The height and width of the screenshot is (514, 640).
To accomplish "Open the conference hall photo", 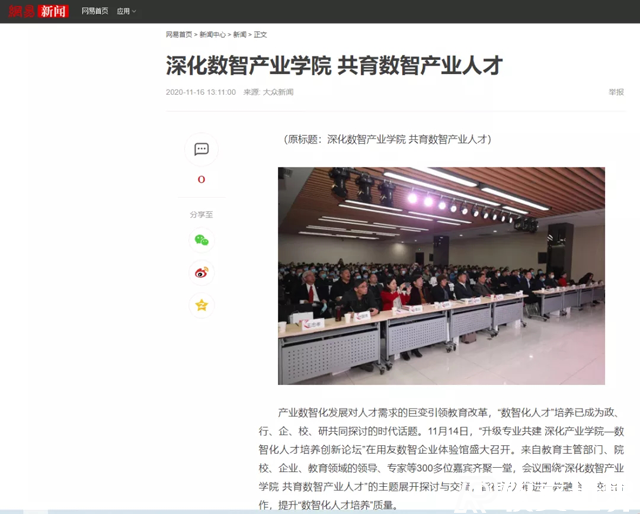I will [441, 275].
